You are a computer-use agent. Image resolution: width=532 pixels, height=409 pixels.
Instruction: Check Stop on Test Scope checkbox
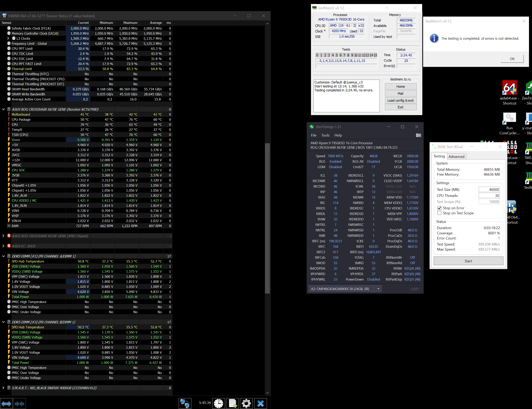coord(439,213)
